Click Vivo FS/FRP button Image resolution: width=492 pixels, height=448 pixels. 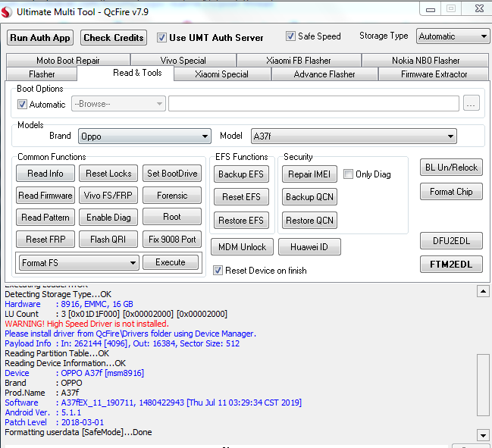108,196
